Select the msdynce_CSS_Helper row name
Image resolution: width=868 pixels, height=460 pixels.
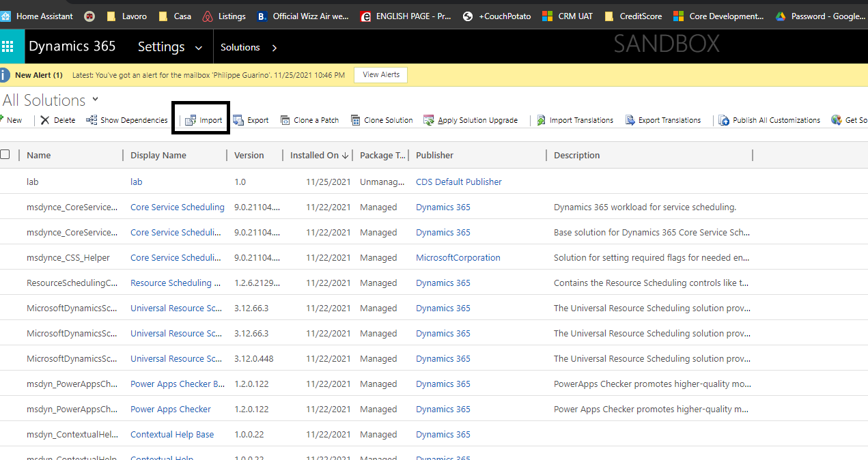(68, 257)
